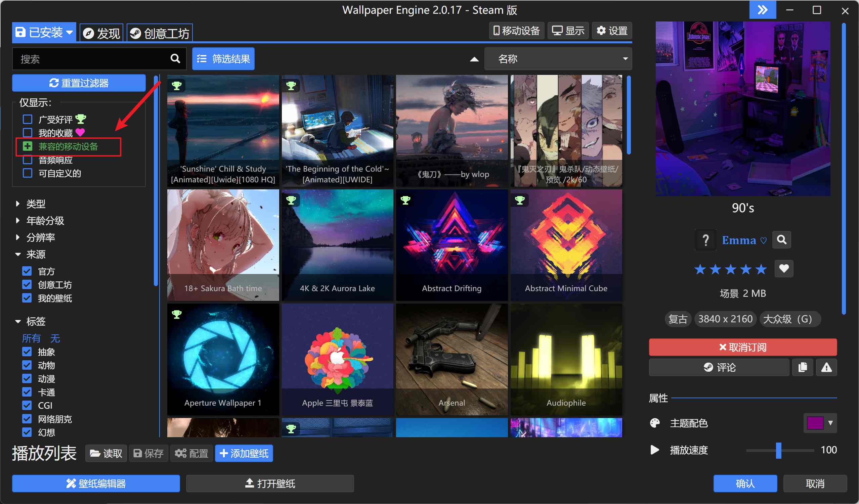Image resolution: width=859 pixels, height=504 pixels.
Task: Click the 播放速度 playback speed slider
Action: [x=780, y=450]
